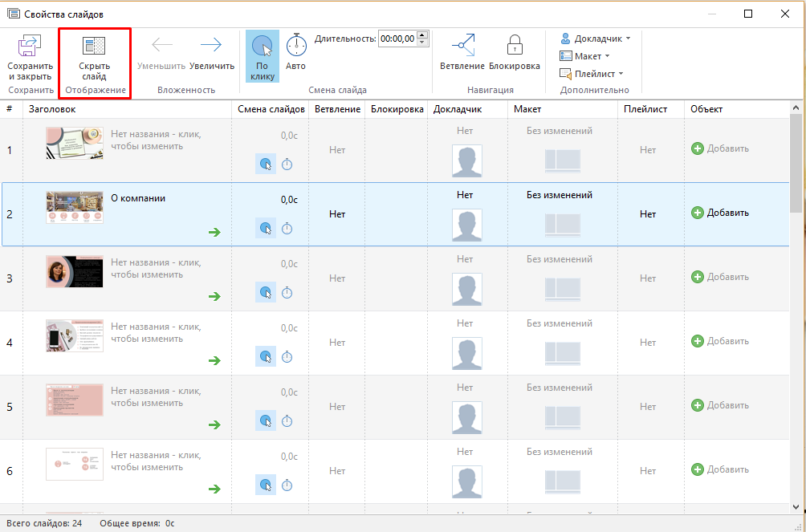Viewport: 806px width, 532px height.
Task: Select slide 1 thumbnail
Action: click(75, 144)
